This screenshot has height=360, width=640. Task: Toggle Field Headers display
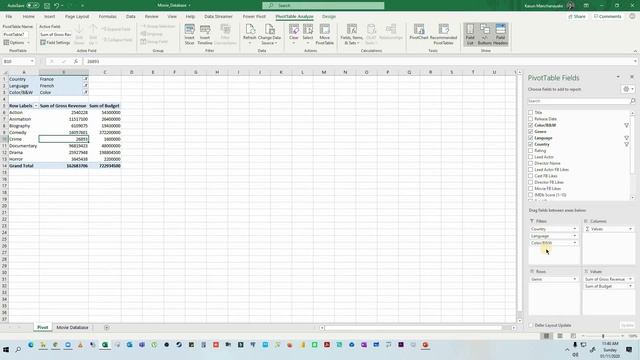tap(500, 34)
